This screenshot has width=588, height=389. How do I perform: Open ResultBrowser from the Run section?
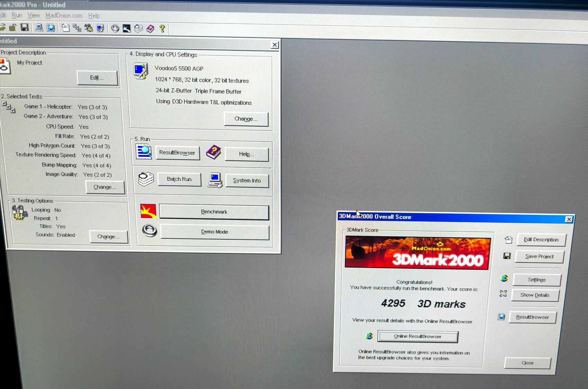[178, 153]
